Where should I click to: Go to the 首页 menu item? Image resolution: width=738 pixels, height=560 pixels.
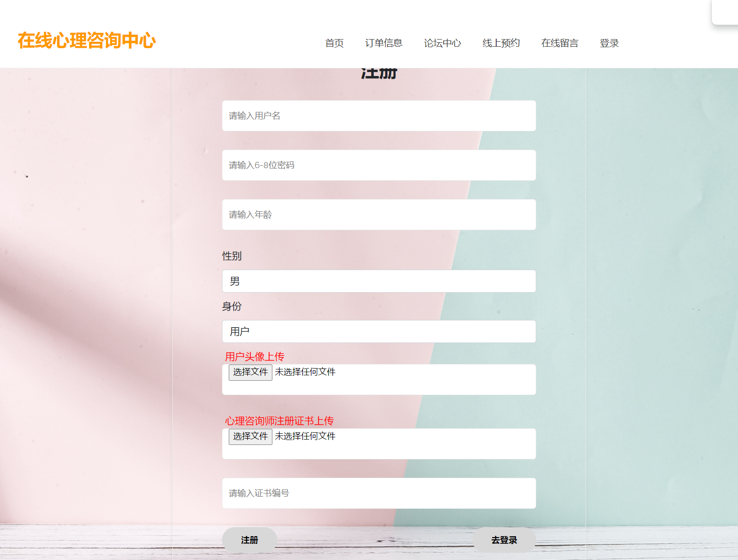point(334,43)
